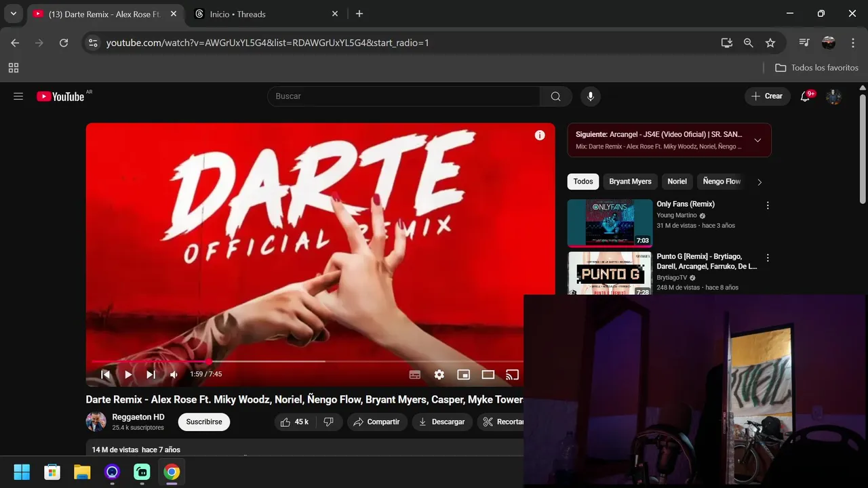868x488 pixels.
Task: Show more filter chips with the arrow
Action: point(759,182)
